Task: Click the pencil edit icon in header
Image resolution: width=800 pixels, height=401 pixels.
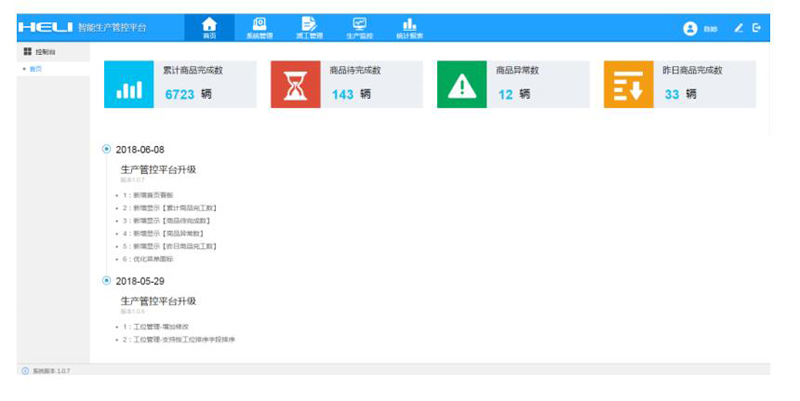Action: pos(739,28)
